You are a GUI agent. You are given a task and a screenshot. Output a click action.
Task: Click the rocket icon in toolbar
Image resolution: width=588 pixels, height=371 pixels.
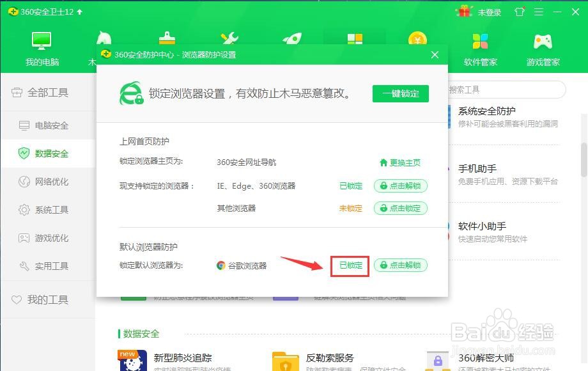pyautogui.click(x=292, y=38)
